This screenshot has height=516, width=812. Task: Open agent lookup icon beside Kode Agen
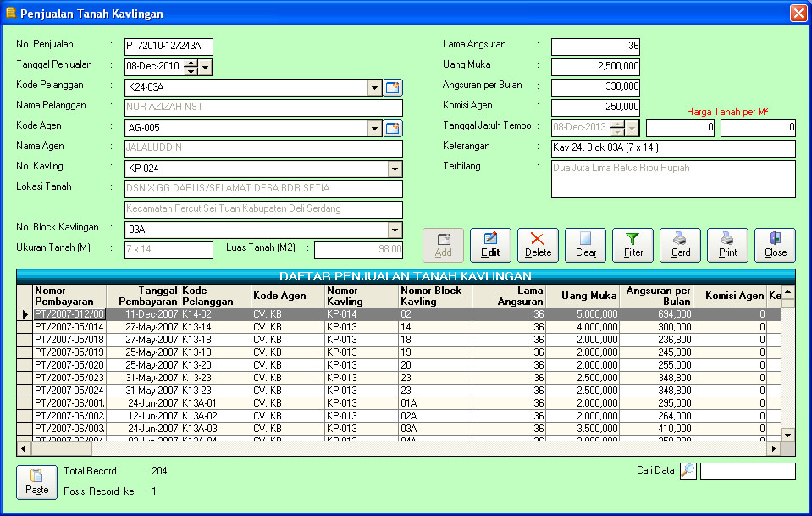coord(392,128)
